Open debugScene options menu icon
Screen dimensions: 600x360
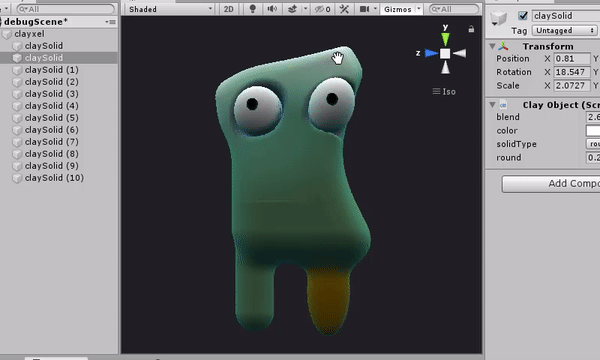tap(111, 22)
